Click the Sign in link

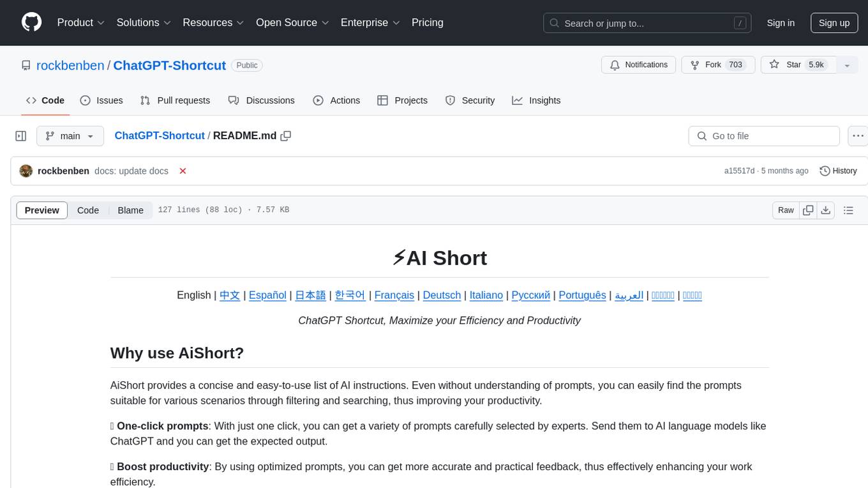coord(781,23)
